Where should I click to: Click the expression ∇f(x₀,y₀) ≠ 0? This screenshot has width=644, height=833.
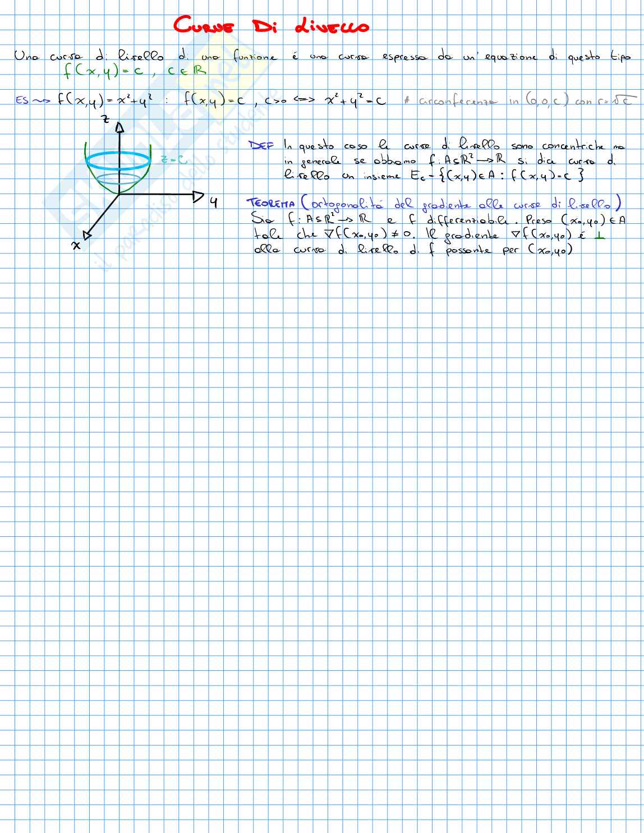click(x=370, y=236)
